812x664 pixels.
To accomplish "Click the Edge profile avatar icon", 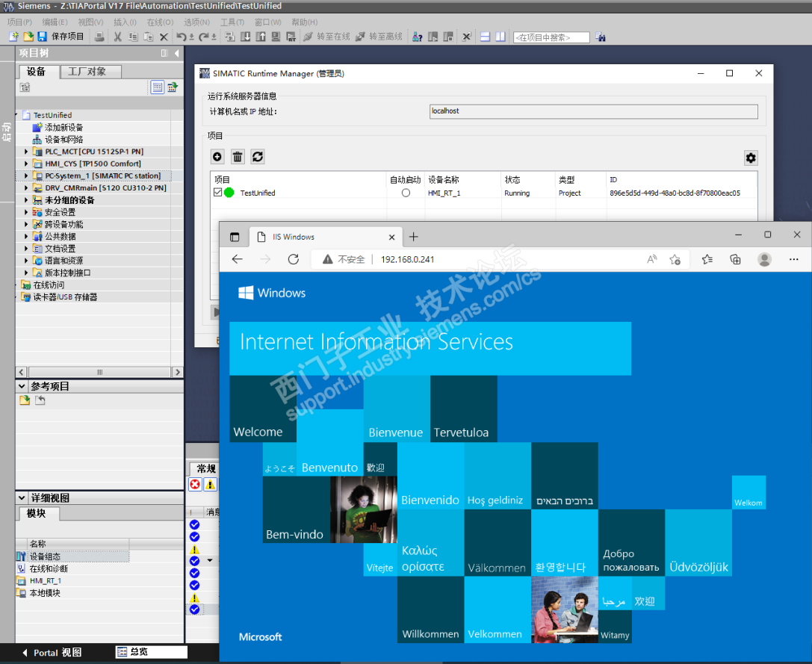I will coord(764,259).
